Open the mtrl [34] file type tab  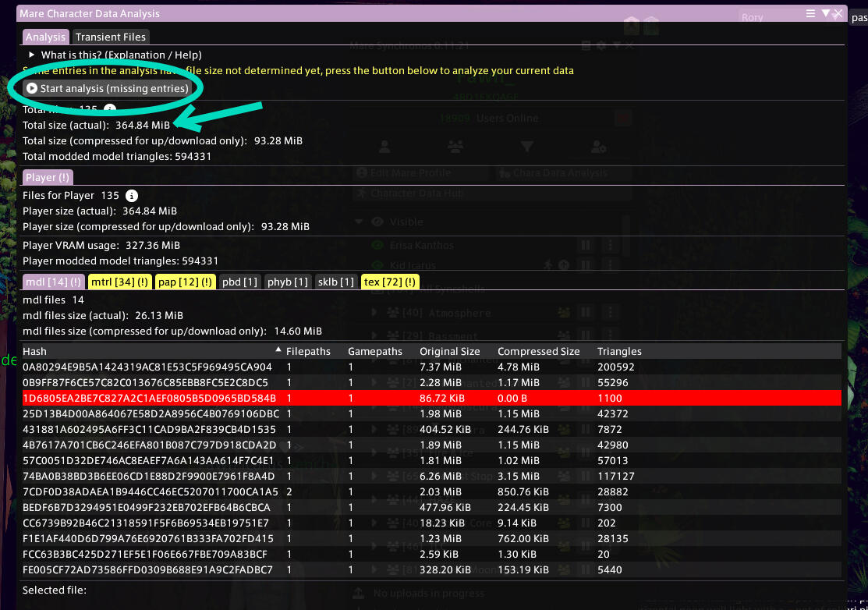[119, 282]
